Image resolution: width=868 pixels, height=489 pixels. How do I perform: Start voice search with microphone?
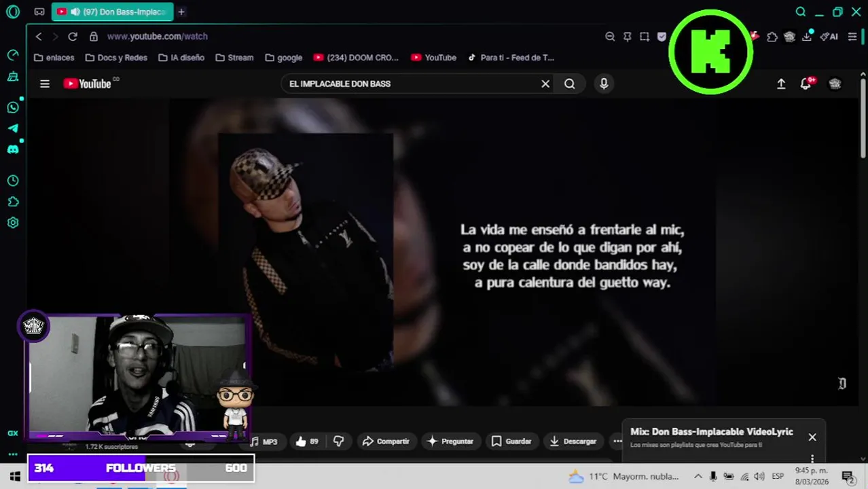pyautogui.click(x=604, y=84)
